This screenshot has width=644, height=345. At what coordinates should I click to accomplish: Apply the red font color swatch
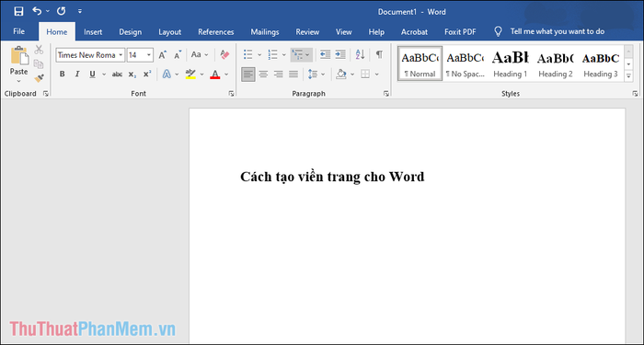coord(214,75)
